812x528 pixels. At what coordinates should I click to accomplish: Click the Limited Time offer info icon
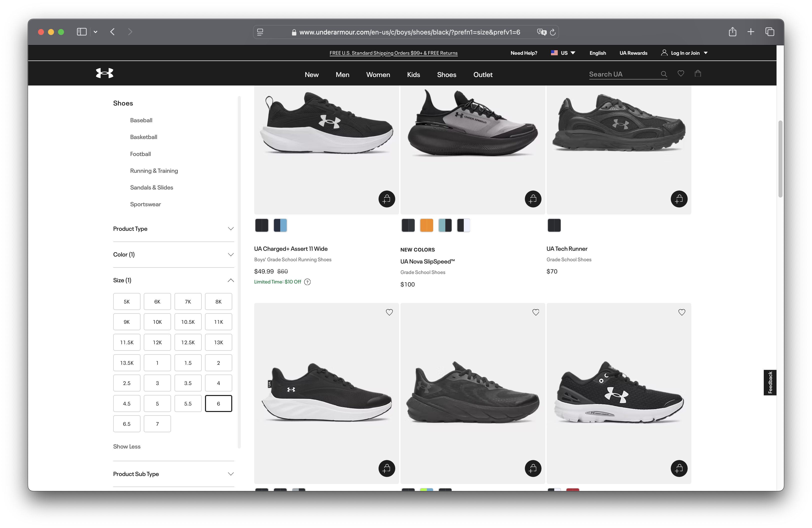coord(307,282)
